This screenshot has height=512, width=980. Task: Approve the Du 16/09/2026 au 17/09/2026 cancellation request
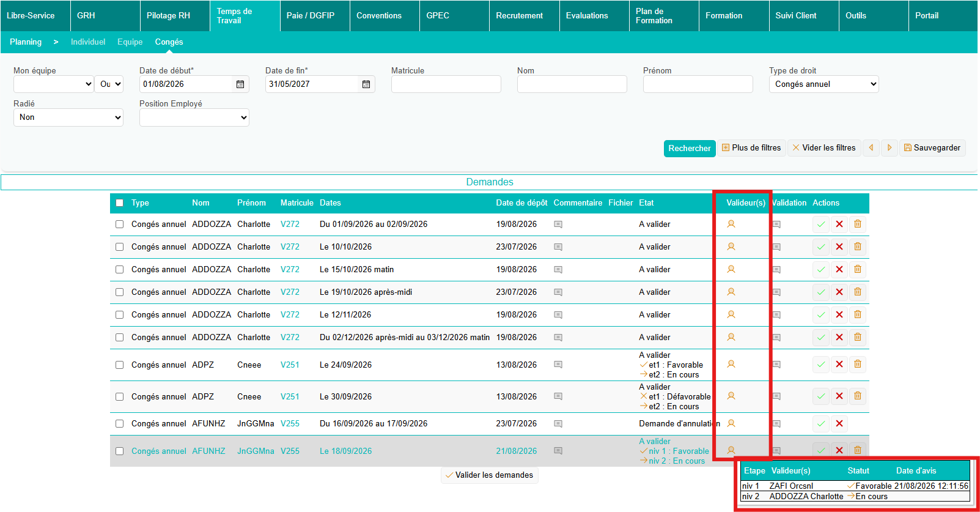tap(821, 423)
